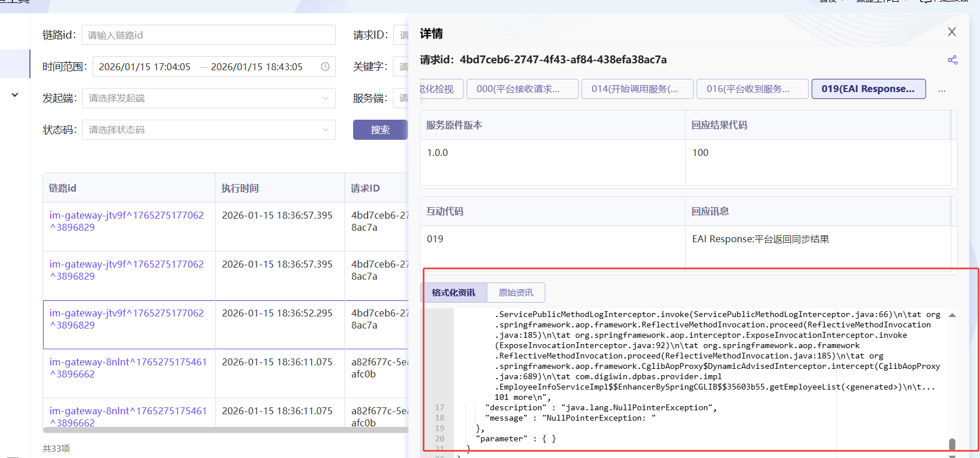Click the share icon beside the request ID
The image size is (980, 458).
pyautogui.click(x=952, y=60)
